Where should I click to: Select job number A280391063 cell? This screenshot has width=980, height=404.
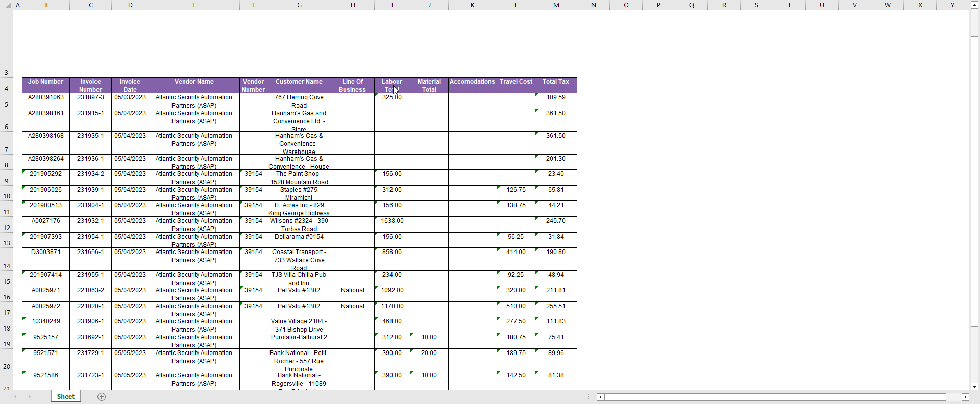click(x=46, y=101)
